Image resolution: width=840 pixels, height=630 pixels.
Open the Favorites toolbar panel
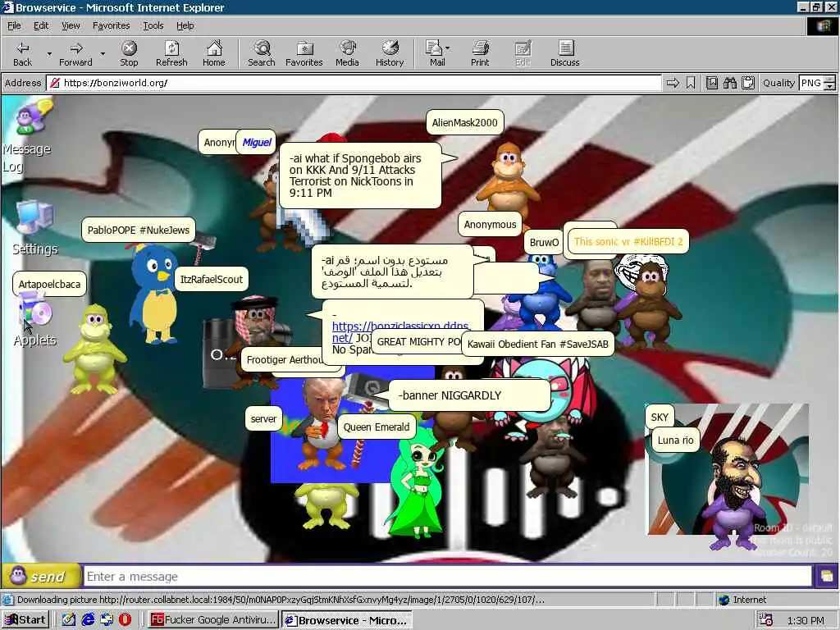(x=304, y=53)
